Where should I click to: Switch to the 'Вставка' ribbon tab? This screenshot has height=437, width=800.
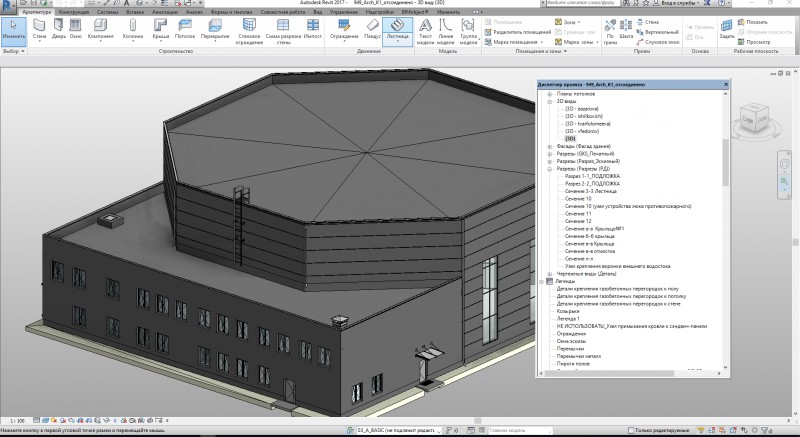(133, 11)
